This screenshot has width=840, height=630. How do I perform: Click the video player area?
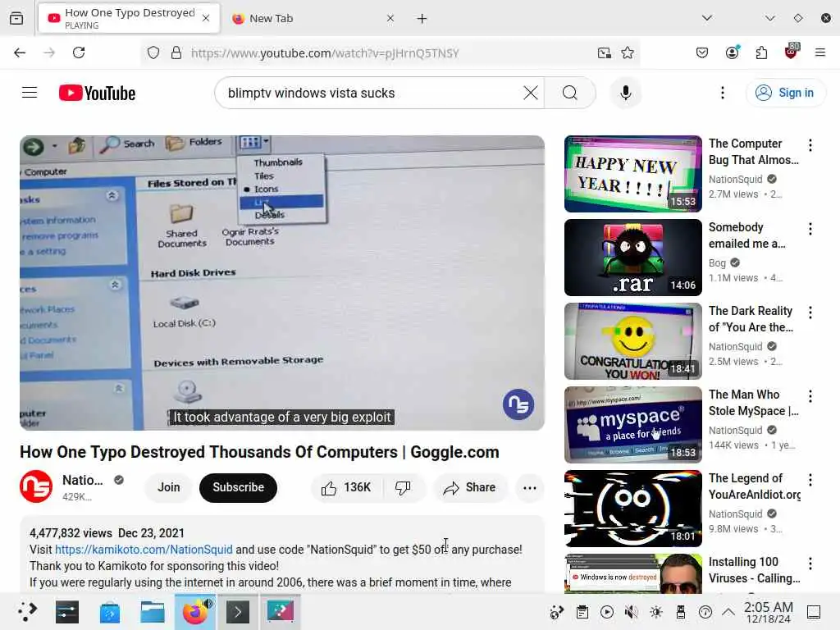(x=282, y=282)
